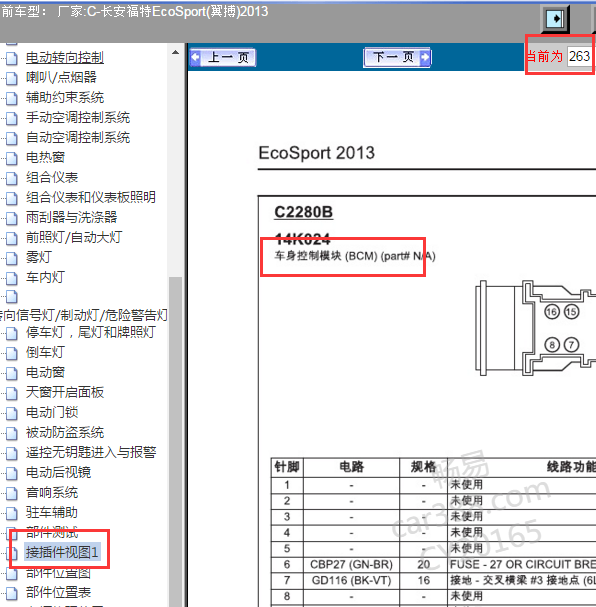
Task: Open 电动门锁 entry
Action: [x=52, y=412]
